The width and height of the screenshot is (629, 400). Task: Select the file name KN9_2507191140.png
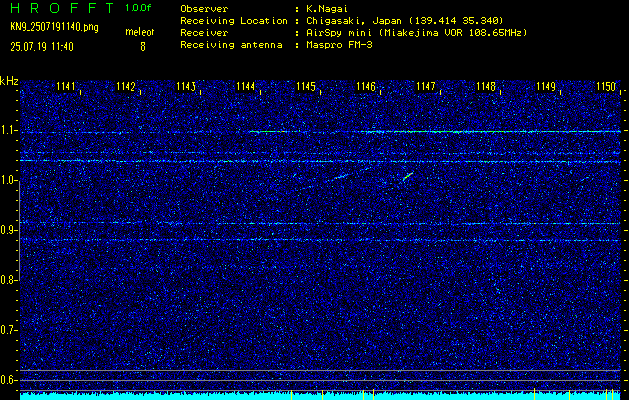click(54, 27)
